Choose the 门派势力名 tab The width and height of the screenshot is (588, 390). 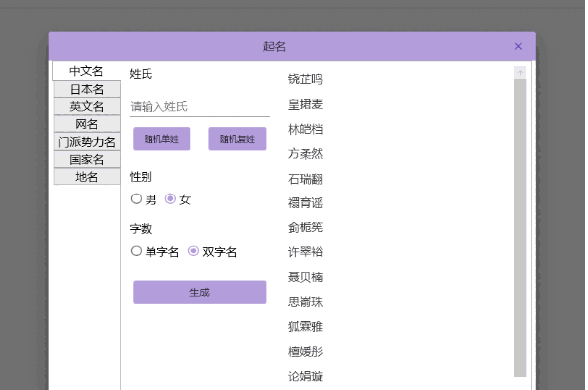pos(87,142)
